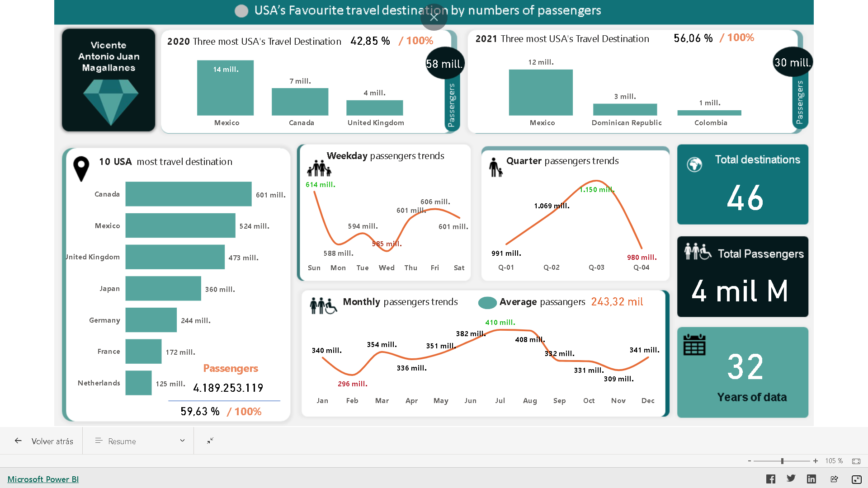Screen dimensions: 868x488
Task: Click the fit to page icon
Action: click(856, 461)
